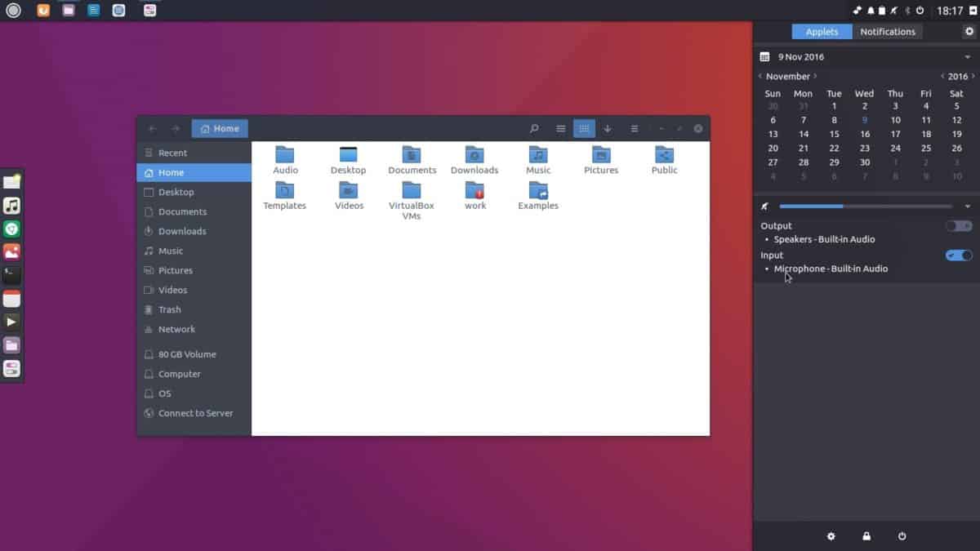Select the grid view icon
Image resolution: width=980 pixels, height=551 pixels.
click(x=585, y=128)
